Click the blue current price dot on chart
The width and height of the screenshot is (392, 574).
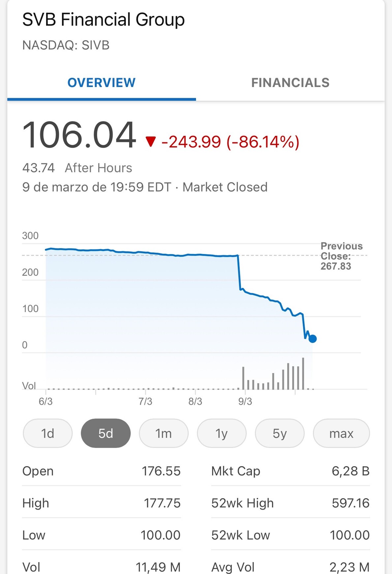point(313,338)
